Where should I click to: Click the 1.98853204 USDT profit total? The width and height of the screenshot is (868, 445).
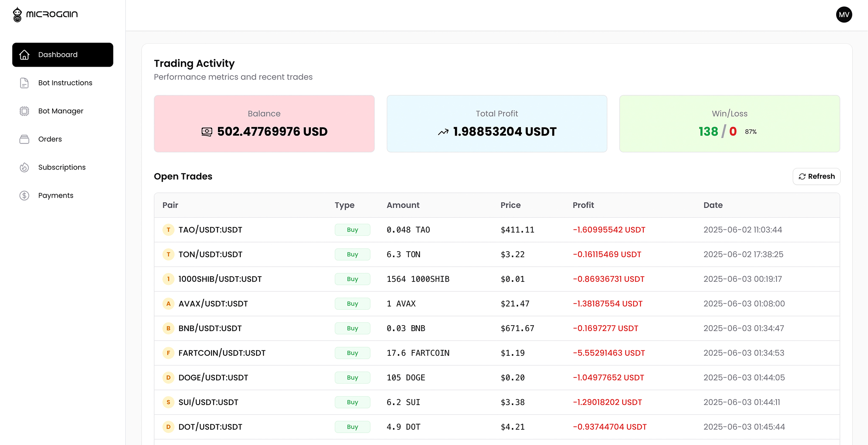pos(504,132)
